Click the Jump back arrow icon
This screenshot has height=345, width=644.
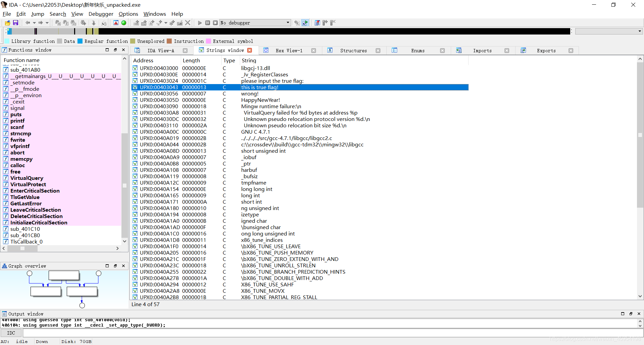point(28,23)
